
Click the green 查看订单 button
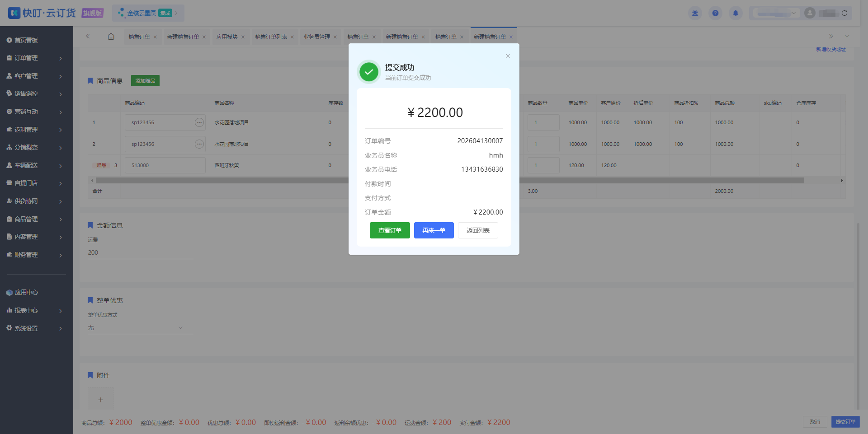pos(390,230)
